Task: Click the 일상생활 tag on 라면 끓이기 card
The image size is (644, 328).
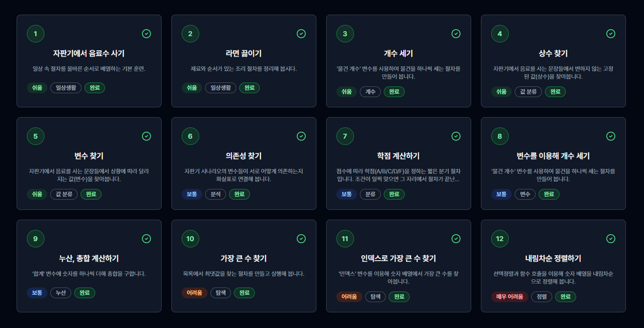Action: [x=221, y=88]
